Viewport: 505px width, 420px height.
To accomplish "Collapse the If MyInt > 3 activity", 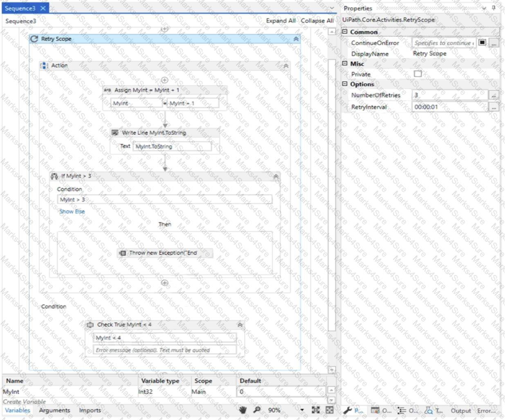I will click(276, 176).
